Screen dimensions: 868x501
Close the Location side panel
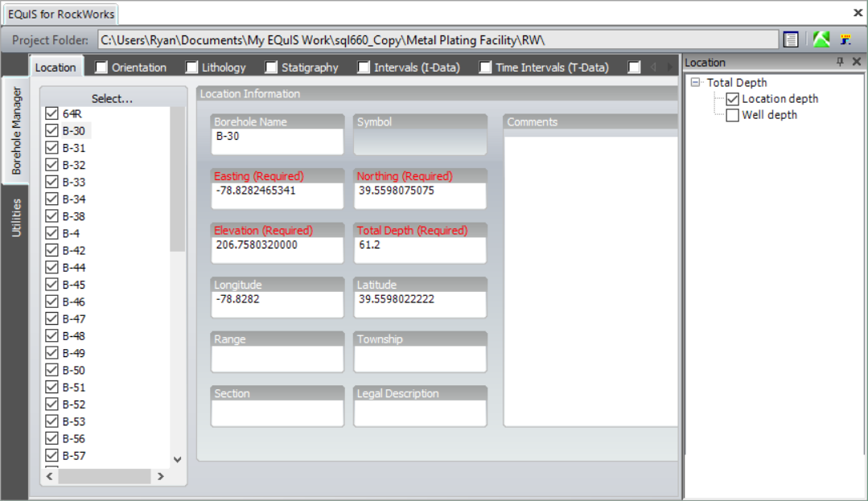856,63
